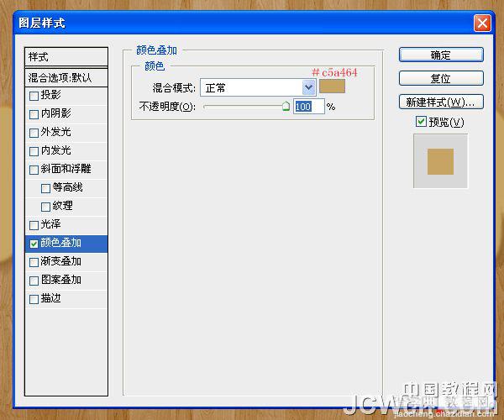Select the 外发光 row label
Screen dimensions: 504x420
(56, 132)
